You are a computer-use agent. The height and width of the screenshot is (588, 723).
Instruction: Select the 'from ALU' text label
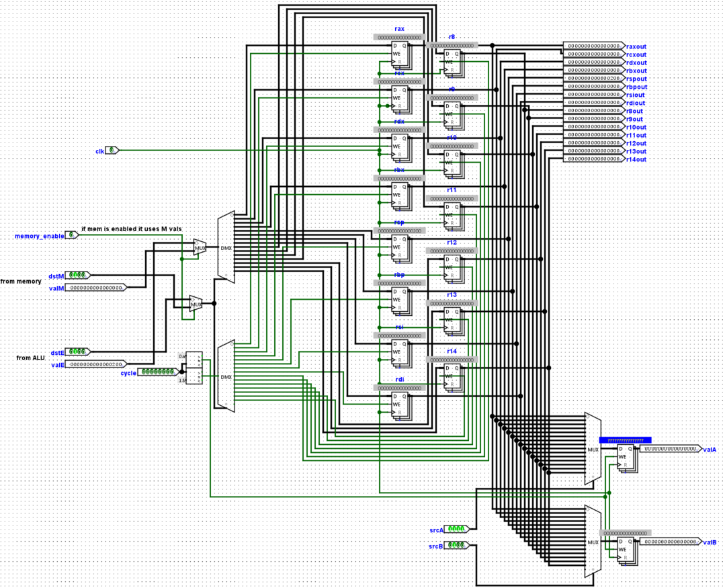(x=30, y=358)
